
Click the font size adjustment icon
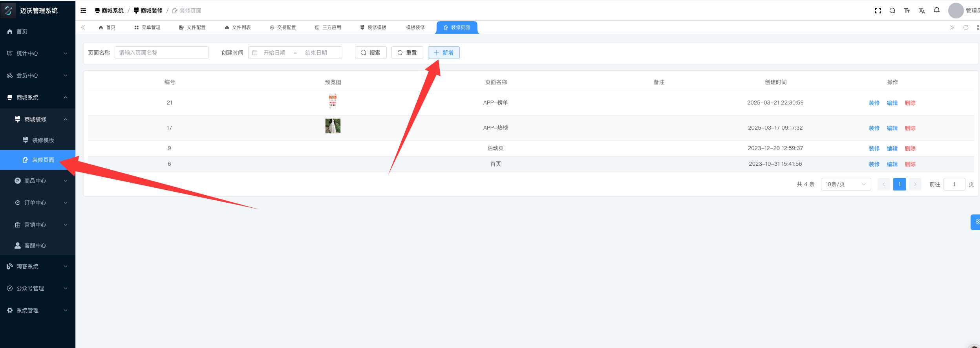point(907,11)
